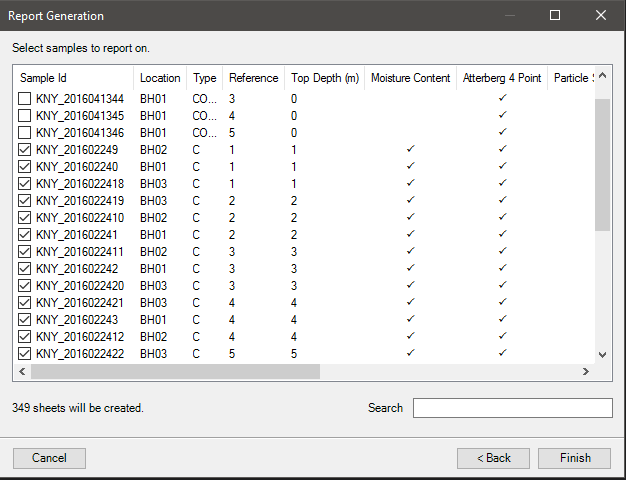Maximize the Report Generation window
This screenshot has width=626, height=480.
(x=555, y=15)
